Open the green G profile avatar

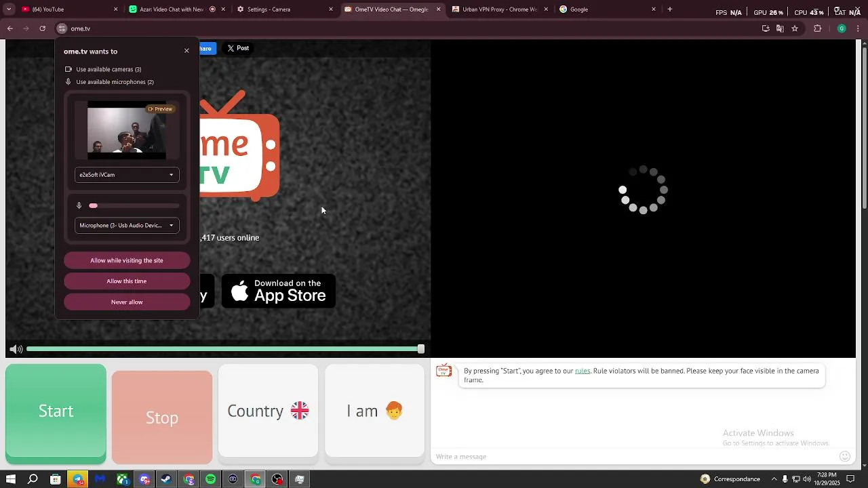[842, 28]
